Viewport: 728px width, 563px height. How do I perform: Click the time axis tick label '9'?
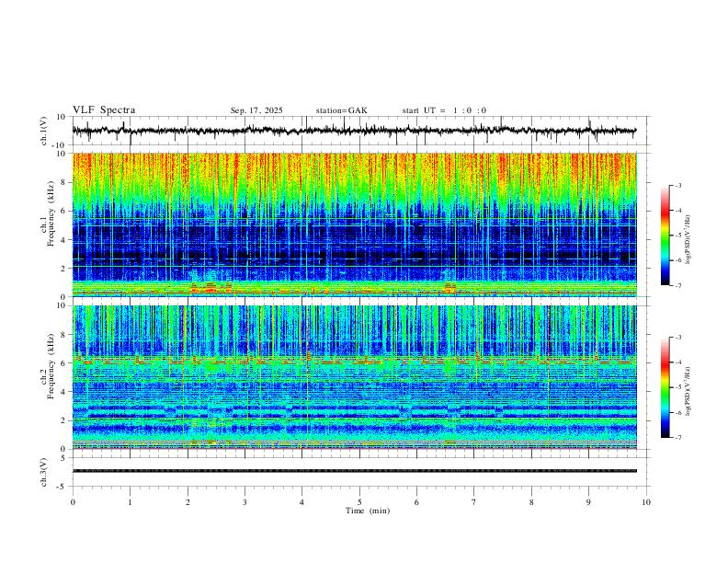[588, 502]
